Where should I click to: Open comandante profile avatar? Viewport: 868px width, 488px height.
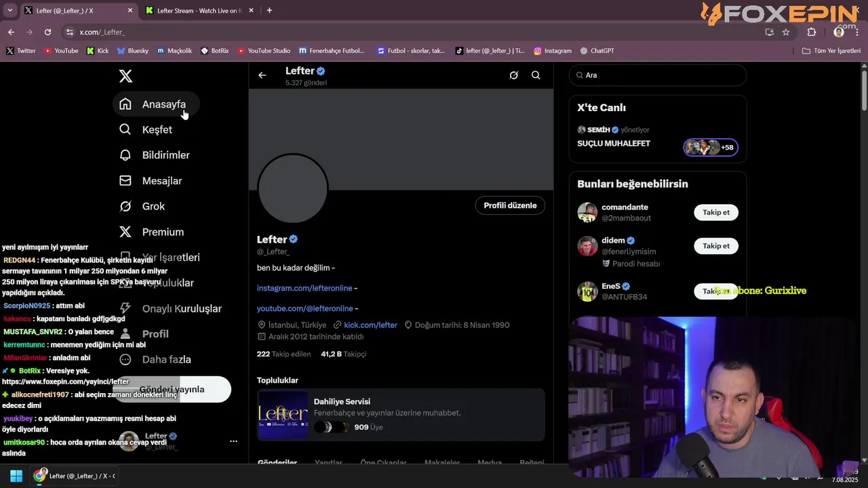pyautogui.click(x=587, y=212)
